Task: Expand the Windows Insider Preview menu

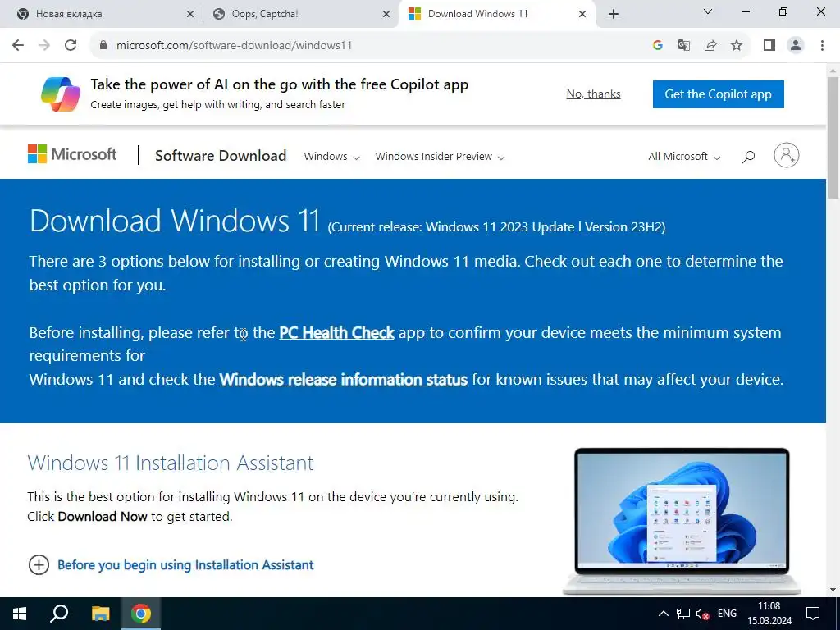Action: 440,157
